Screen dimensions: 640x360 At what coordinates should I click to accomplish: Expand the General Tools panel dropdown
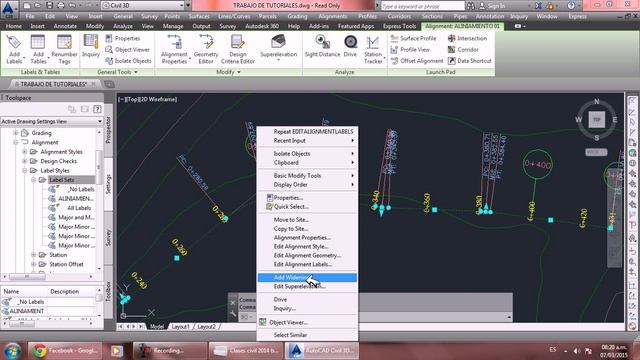pos(117,72)
